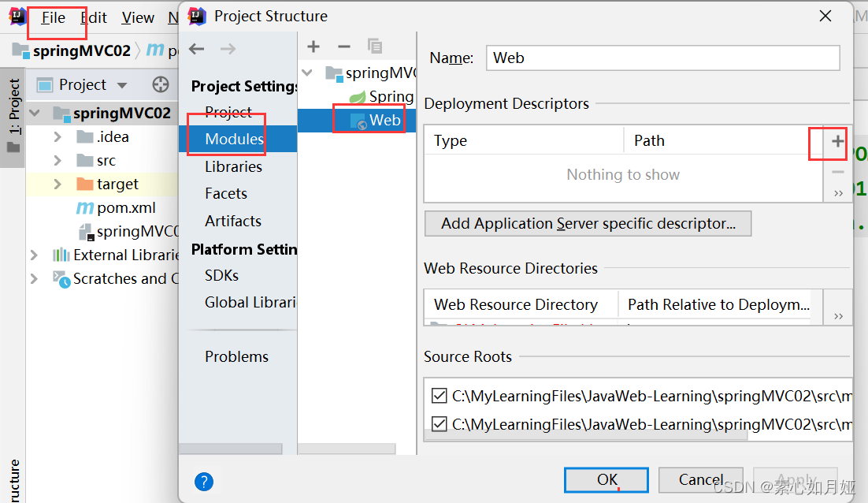Open the Problems section
This screenshot has width=868, height=503.
(x=236, y=357)
